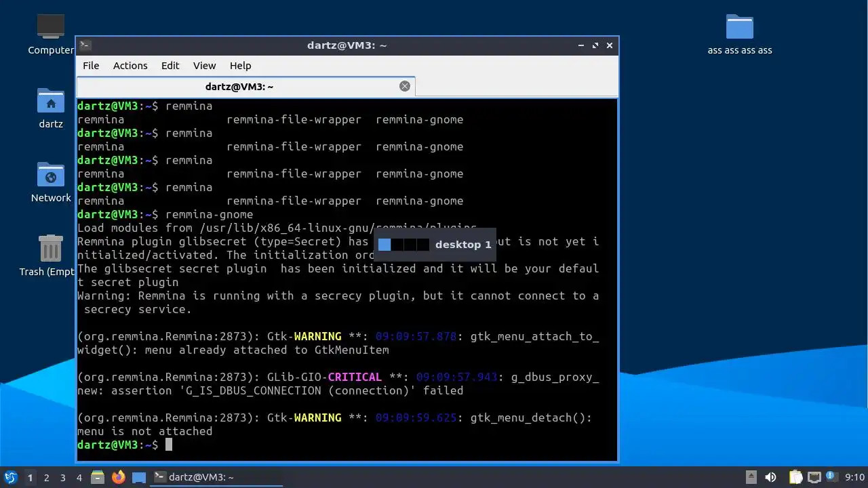Launch Firefox from taskbar
Screen dimensions: 868x488
119,477
